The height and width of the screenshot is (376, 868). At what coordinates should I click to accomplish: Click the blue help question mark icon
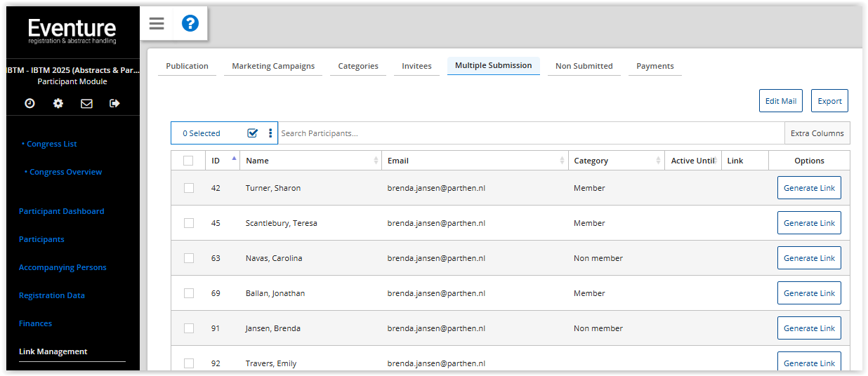(x=190, y=24)
